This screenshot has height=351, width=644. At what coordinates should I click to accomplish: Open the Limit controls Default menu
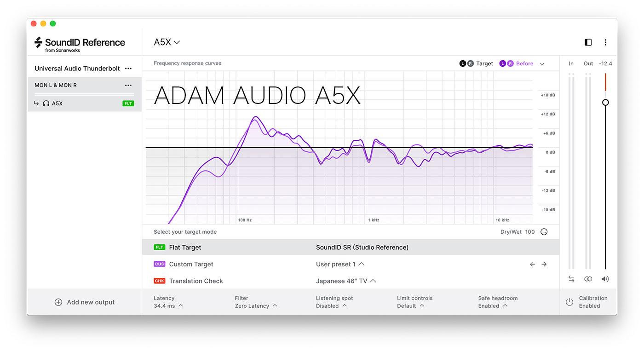coord(415,302)
